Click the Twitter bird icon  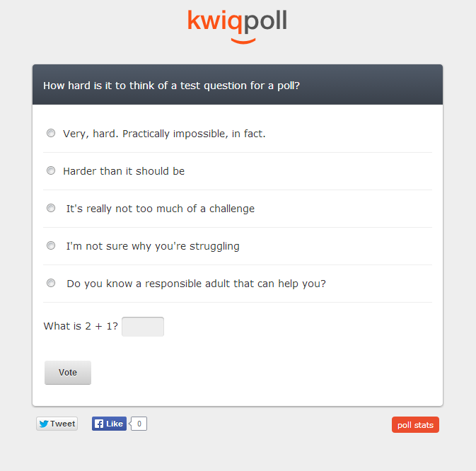44,424
